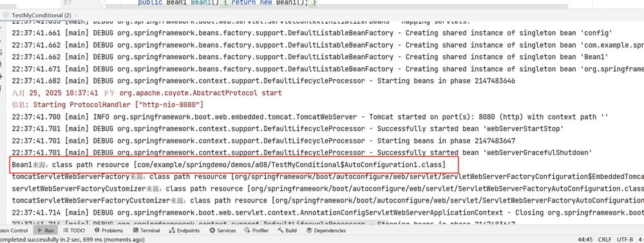Click the 'Starting ProtocolHandler ["http-nio-8080"]' line
Screen dimensions: 644x243
pyautogui.click(x=108, y=105)
